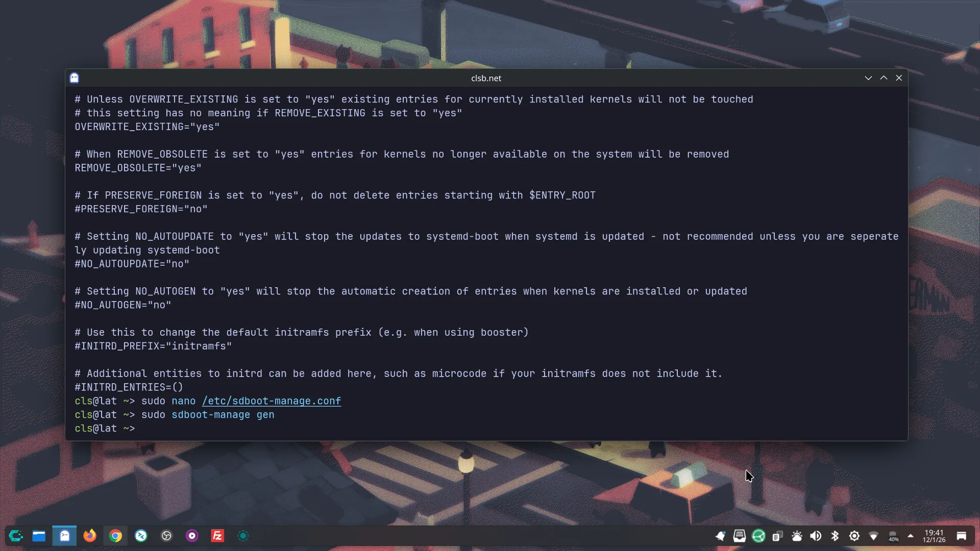
Task: Switch to the active terminal taskbar entry
Action: click(x=64, y=536)
